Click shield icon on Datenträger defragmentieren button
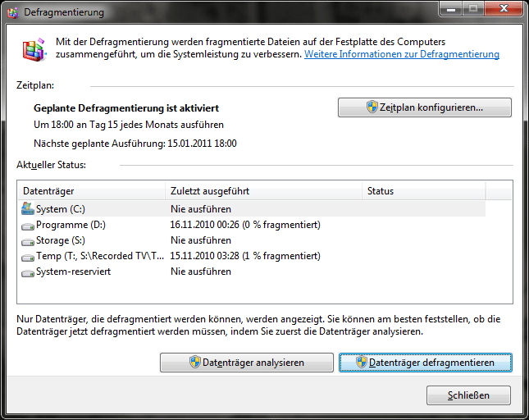This screenshot has width=529, height=420. tap(361, 362)
